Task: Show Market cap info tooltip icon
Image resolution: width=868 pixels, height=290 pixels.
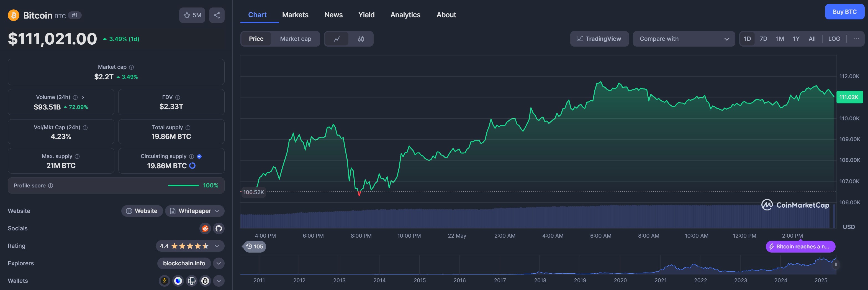Action: coord(131,67)
